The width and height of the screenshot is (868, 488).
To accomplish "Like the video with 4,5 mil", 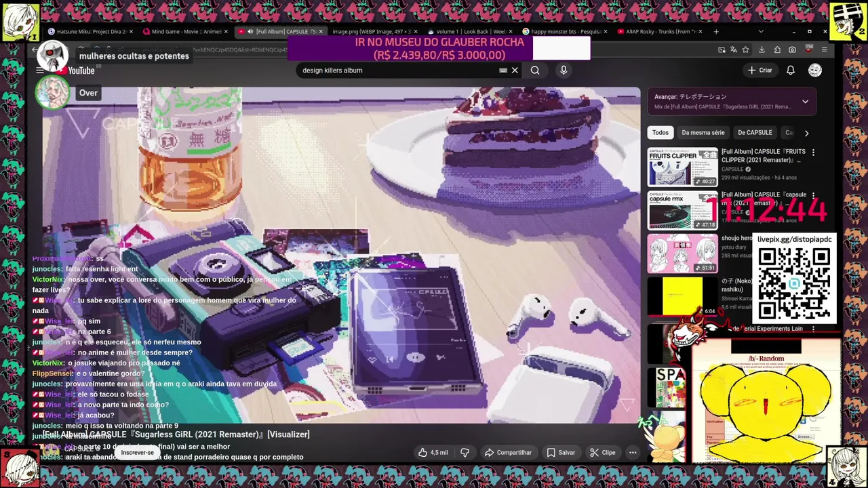I will (433, 452).
